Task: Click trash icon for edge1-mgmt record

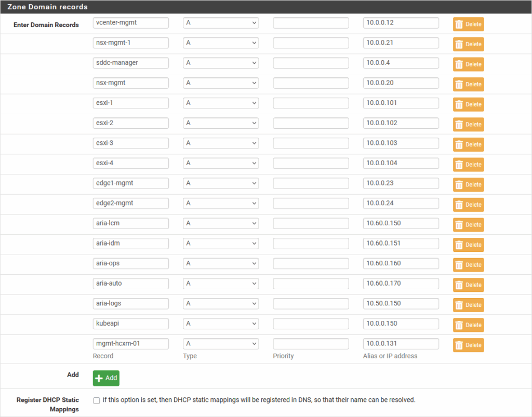Action: coord(459,185)
